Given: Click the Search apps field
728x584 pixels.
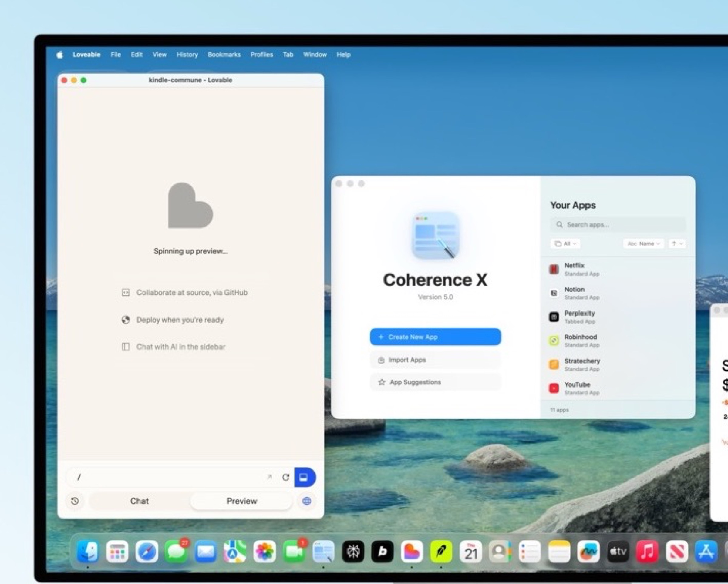Looking at the screenshot, I should pos(618,225).
